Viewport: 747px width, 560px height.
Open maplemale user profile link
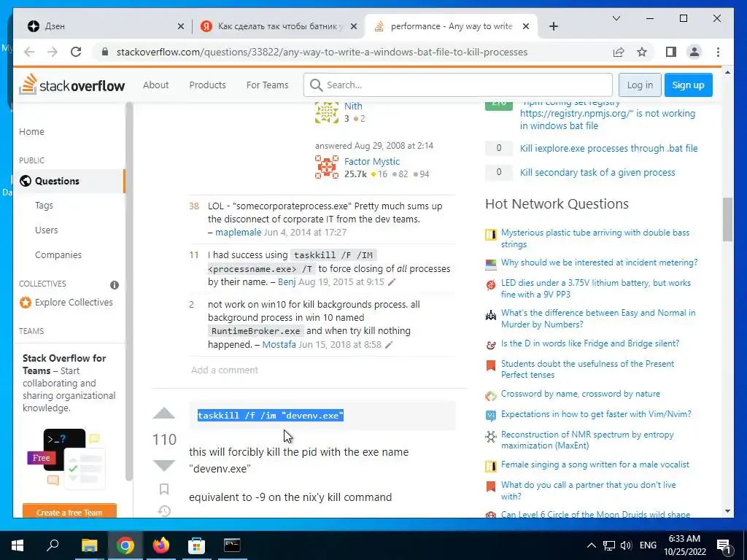pos(239,232)
